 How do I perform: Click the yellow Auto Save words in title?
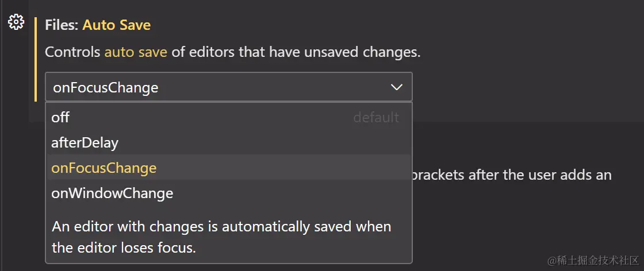pos(117,25)
